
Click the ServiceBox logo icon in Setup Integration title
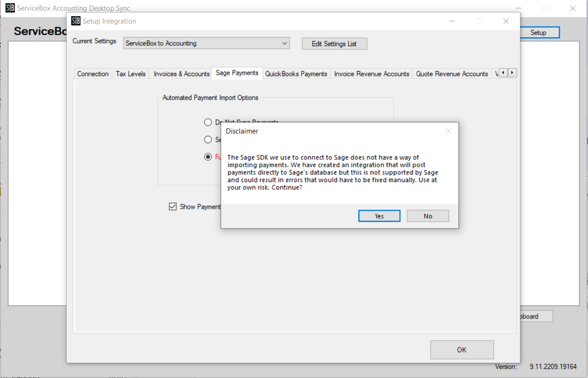pos(76,21)
